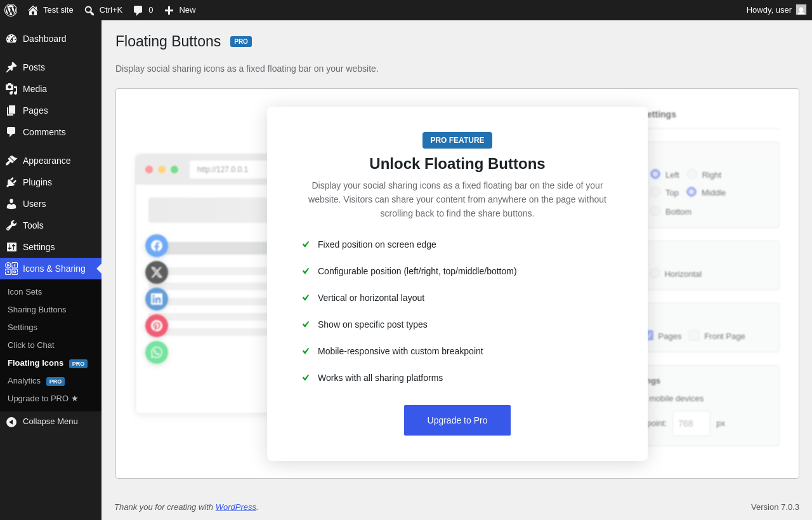Open the comments bubble icon in admin bar

(x=138, y=10)
